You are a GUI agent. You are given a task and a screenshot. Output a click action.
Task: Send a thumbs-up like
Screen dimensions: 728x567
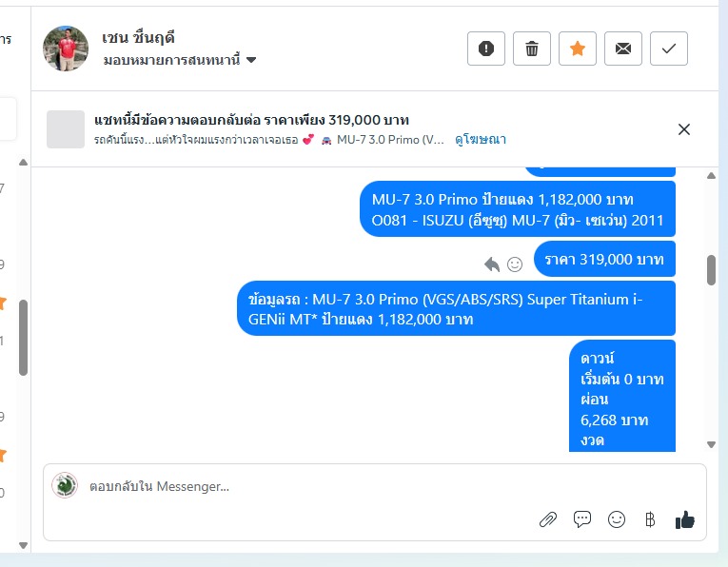pos(685,519)
